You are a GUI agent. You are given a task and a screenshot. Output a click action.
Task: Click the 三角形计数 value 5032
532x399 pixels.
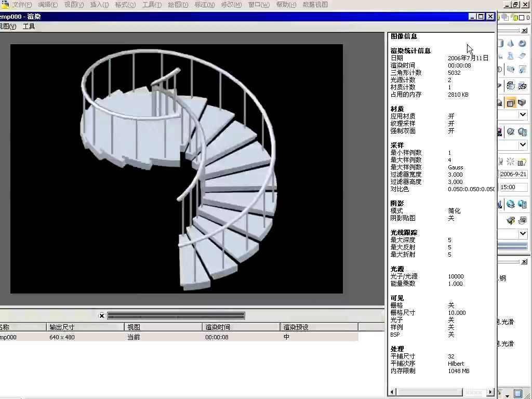click(x=454, y=73)
